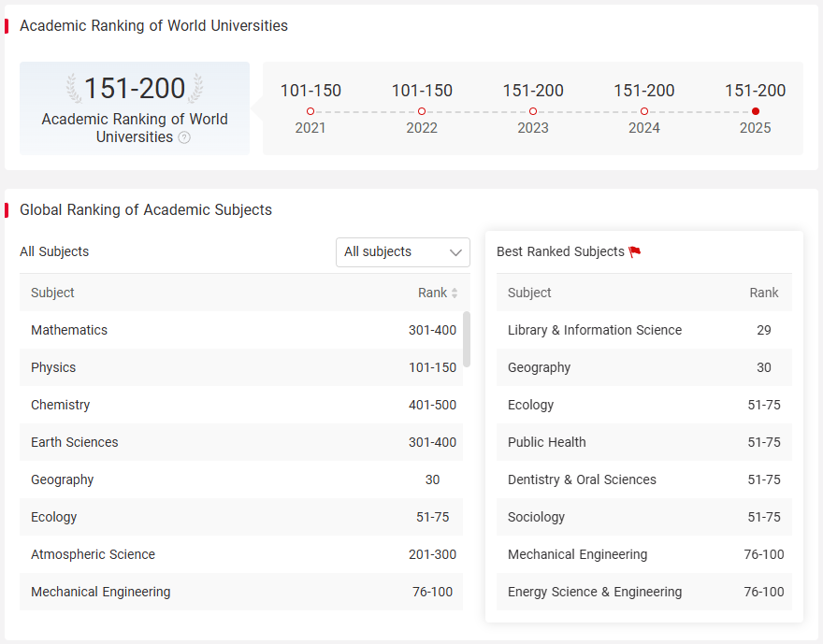Click the subjects list vertical scrollbar
Image resolution: width=823 pixels, height=644 pixels.
pos(467,339)
